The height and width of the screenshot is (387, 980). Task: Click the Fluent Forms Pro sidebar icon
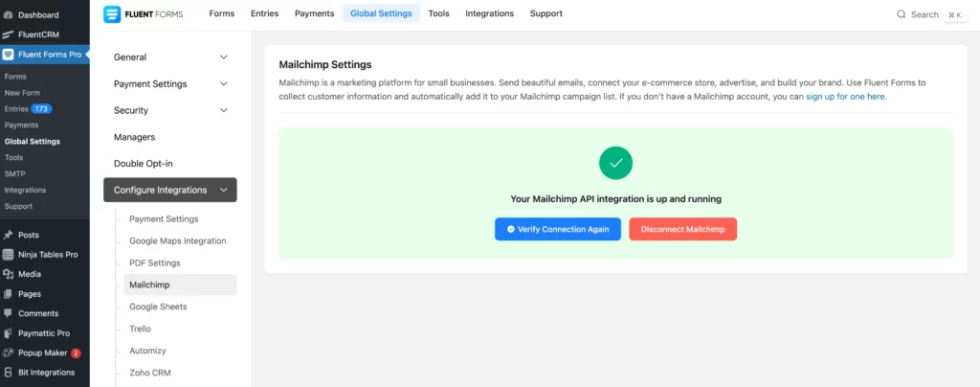(8, 55)
